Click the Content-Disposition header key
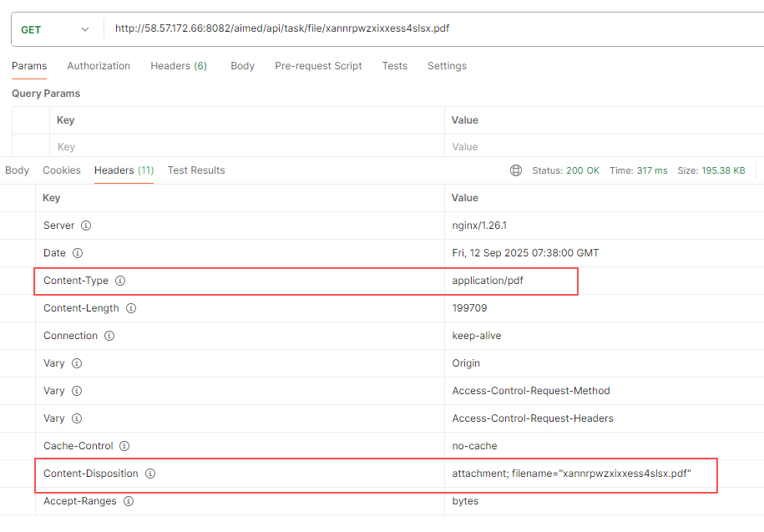Image resolution: width=764 pixels, height=532 pixels. (91, 474)
